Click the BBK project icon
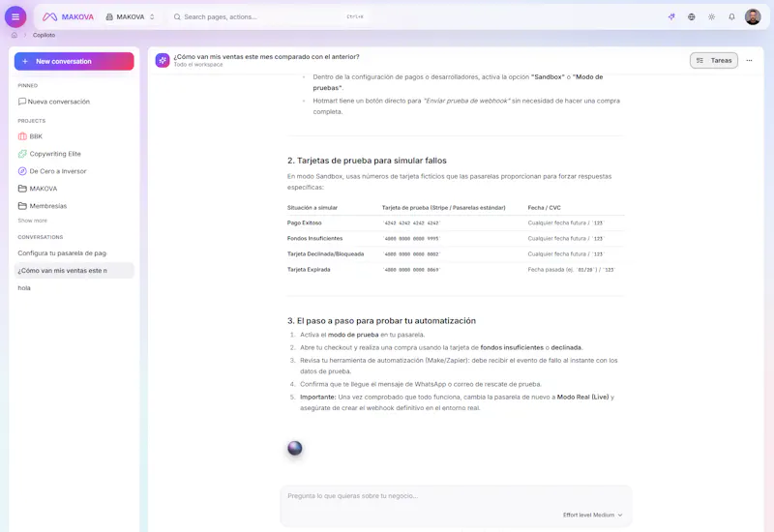Screen dimensions: 774x532 pos(22,136)
